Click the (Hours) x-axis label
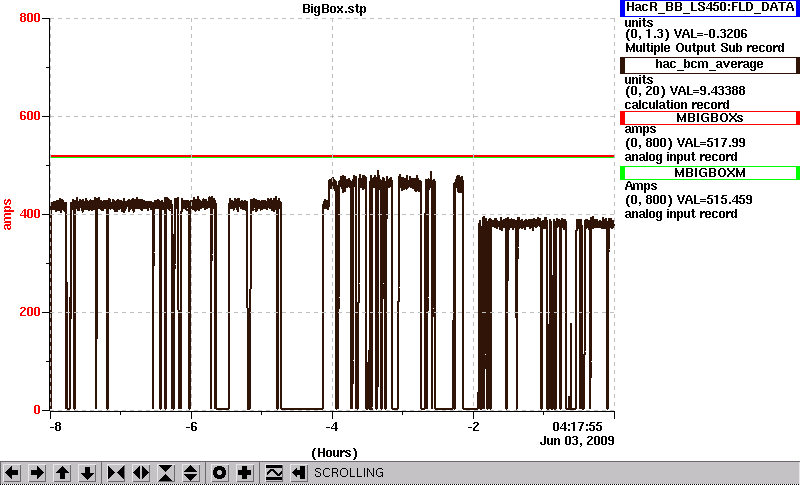The width and height of the screenshot is (800, 485). [334, 453]
